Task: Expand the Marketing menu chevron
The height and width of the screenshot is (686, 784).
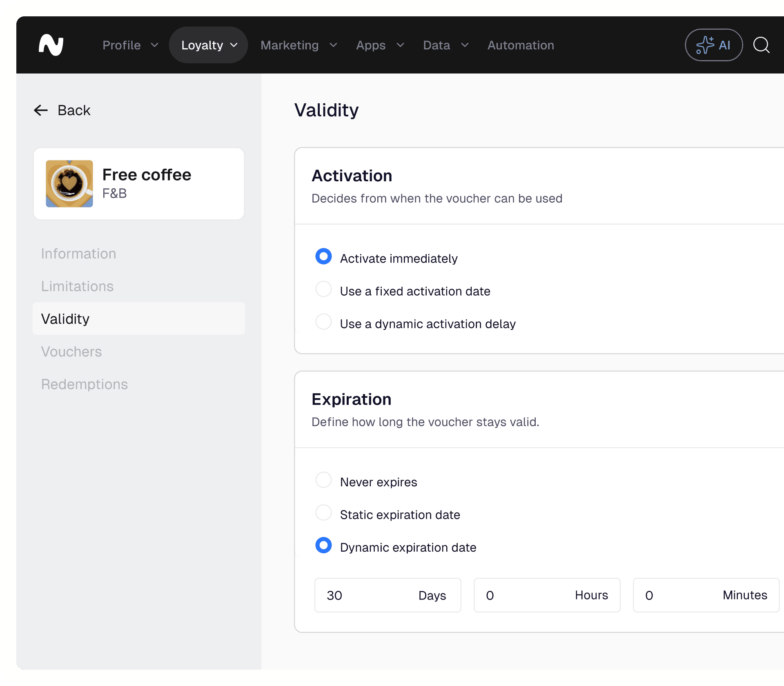Action: click(x=333, y=45)
